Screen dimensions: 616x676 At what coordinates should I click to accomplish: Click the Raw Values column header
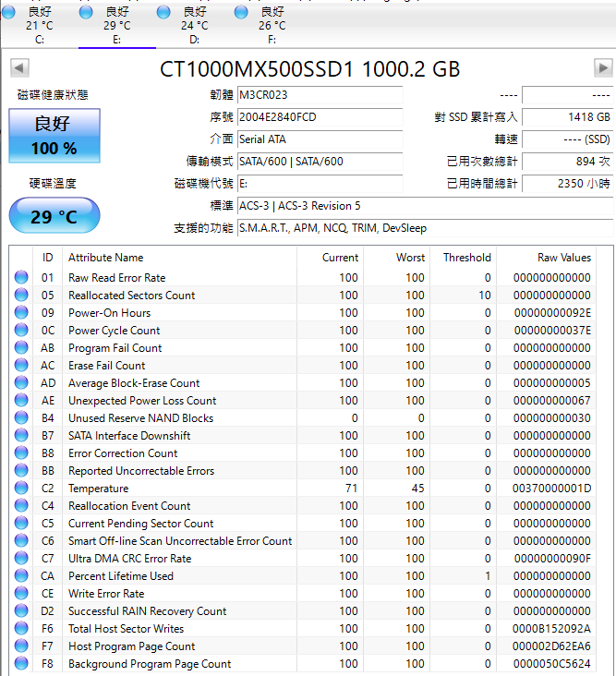pos(546,258)
